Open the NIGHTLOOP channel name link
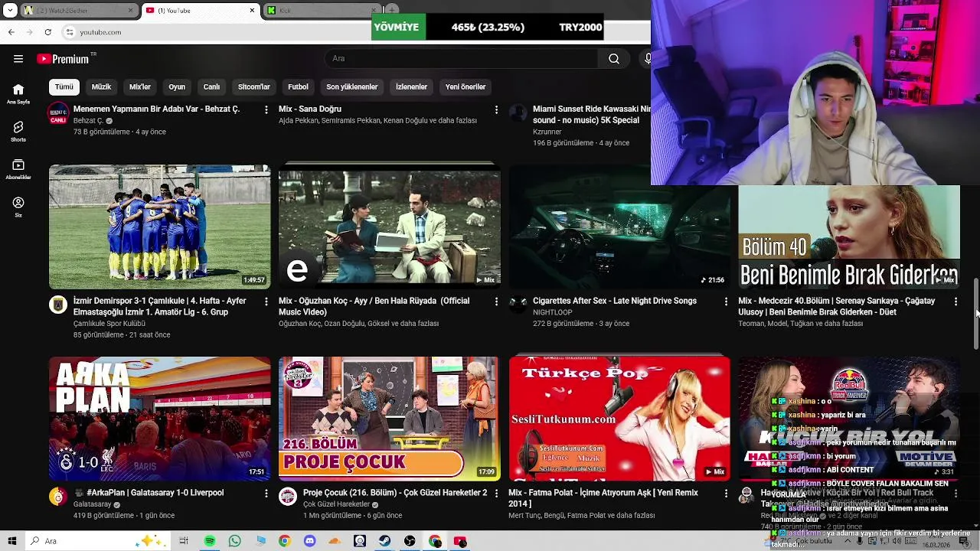Image resolution: width=980 pixels, height=551 pixels. (x=552, y=312)
